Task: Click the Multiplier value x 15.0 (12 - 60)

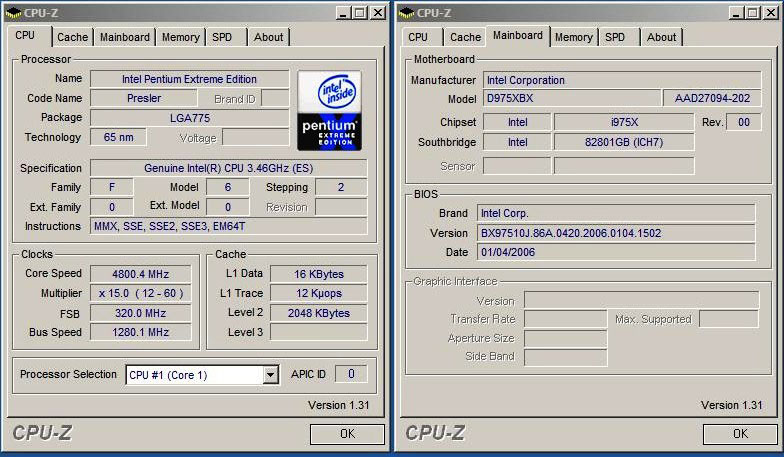Action: (140, 293)
